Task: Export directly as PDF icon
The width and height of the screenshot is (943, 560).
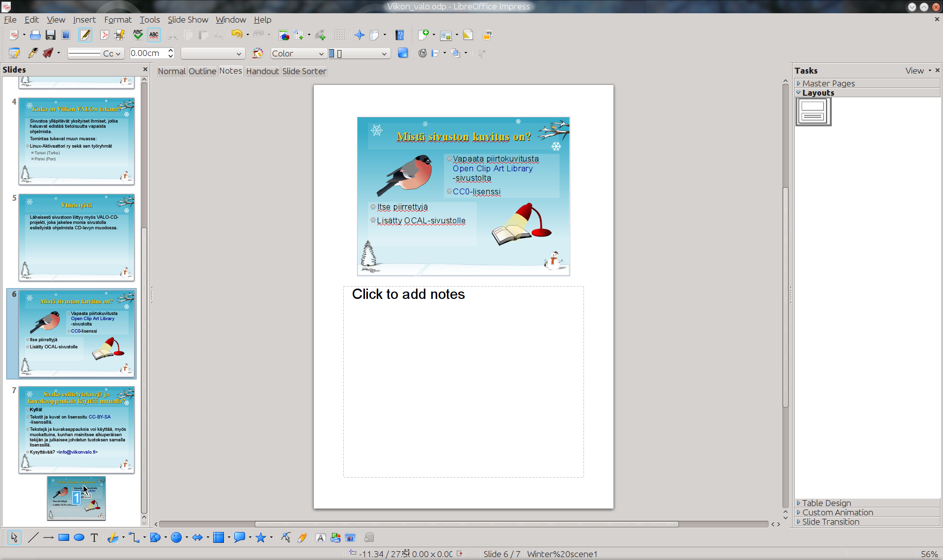Action: pos(104,35)
